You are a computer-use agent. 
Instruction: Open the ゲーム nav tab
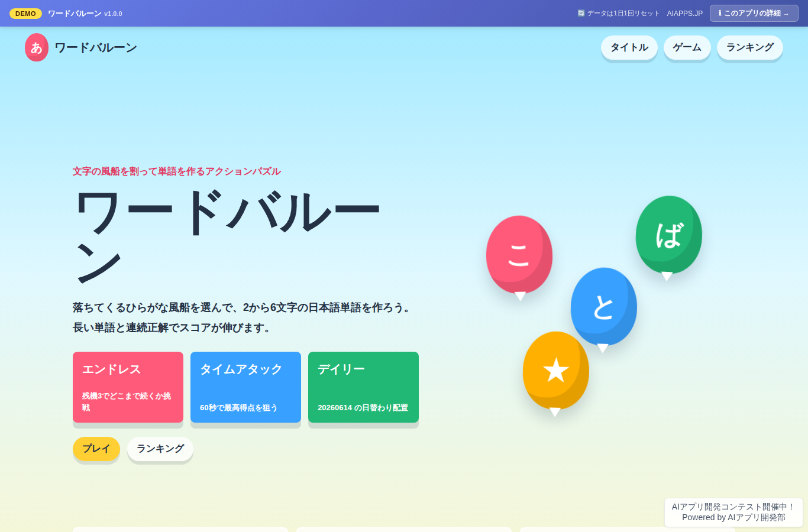[687, 47]
